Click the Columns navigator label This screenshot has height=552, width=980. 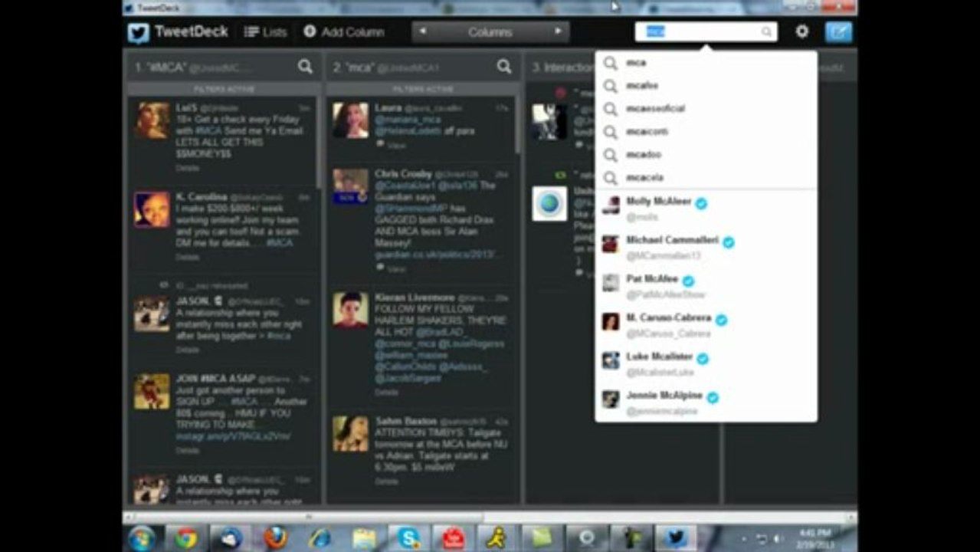490,32
